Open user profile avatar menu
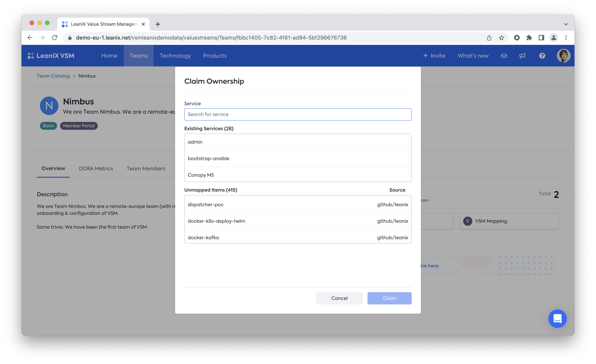 (x=563, y=56)
